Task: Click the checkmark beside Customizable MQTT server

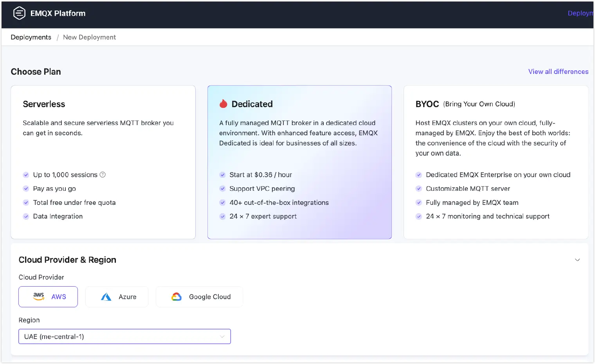Action: (418, 188)
